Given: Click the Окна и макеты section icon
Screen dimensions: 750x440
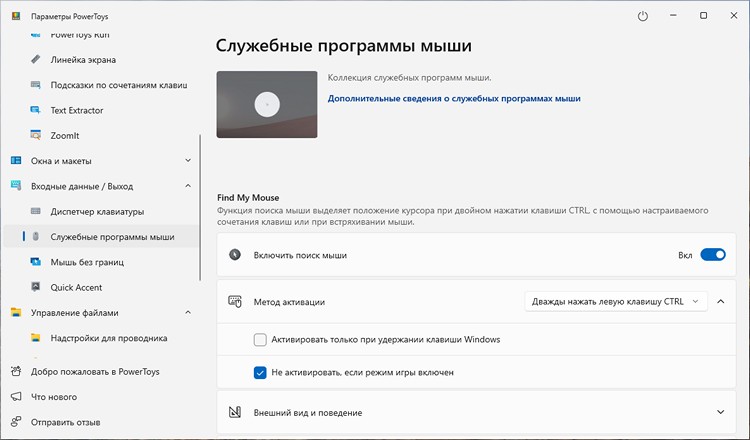Looking at the screenshot, I should (x=16, y=161).
